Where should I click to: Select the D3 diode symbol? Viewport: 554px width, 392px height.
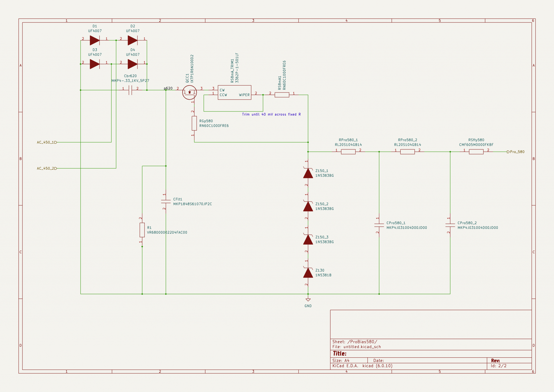(95, 64)
